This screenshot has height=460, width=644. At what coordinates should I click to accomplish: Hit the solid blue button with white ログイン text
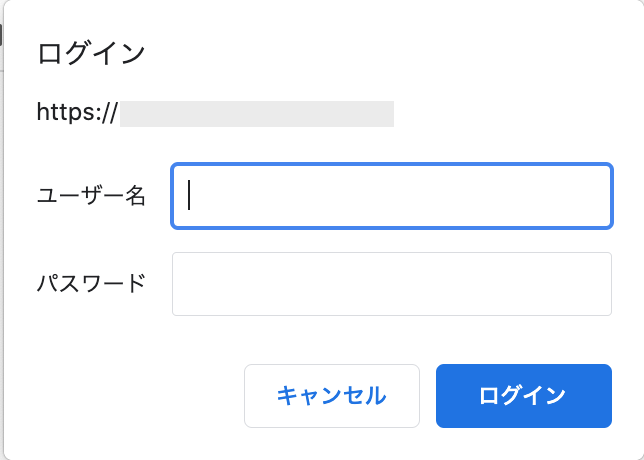tap(523, 396)
